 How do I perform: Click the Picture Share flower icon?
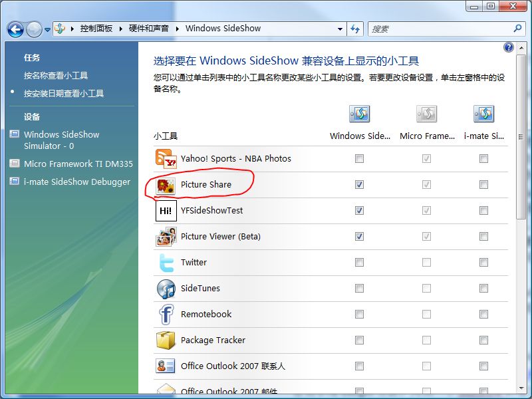tap(166, 186)
